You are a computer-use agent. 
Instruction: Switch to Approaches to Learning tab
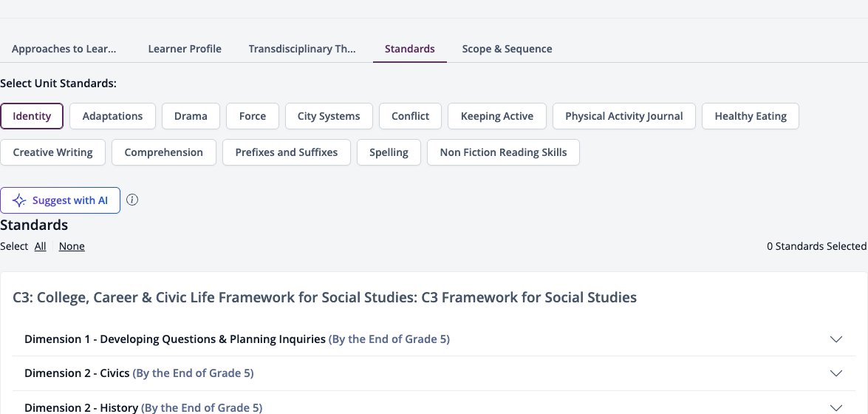point(64,49)
